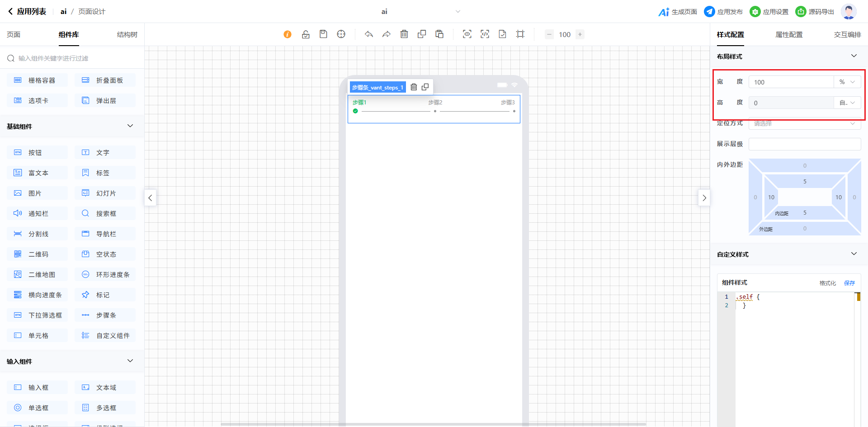Viewport: 868px width, 427px height.
Task: Click the trash icon in top toolbar
Action: (404, 34)
